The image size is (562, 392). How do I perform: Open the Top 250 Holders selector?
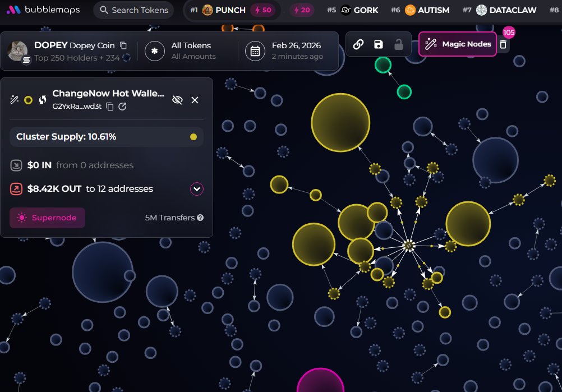pyautogui.click(x=77, y=58)
